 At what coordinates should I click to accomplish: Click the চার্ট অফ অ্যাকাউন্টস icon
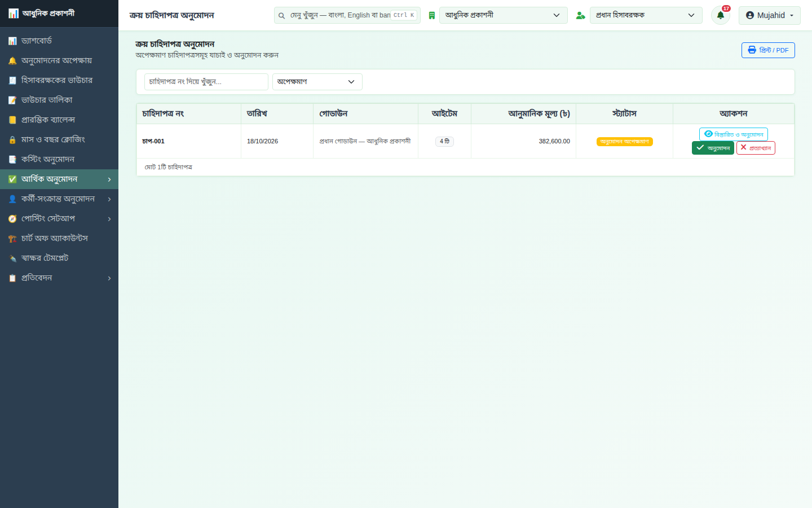pyautogui.click(x=12, y=238)
